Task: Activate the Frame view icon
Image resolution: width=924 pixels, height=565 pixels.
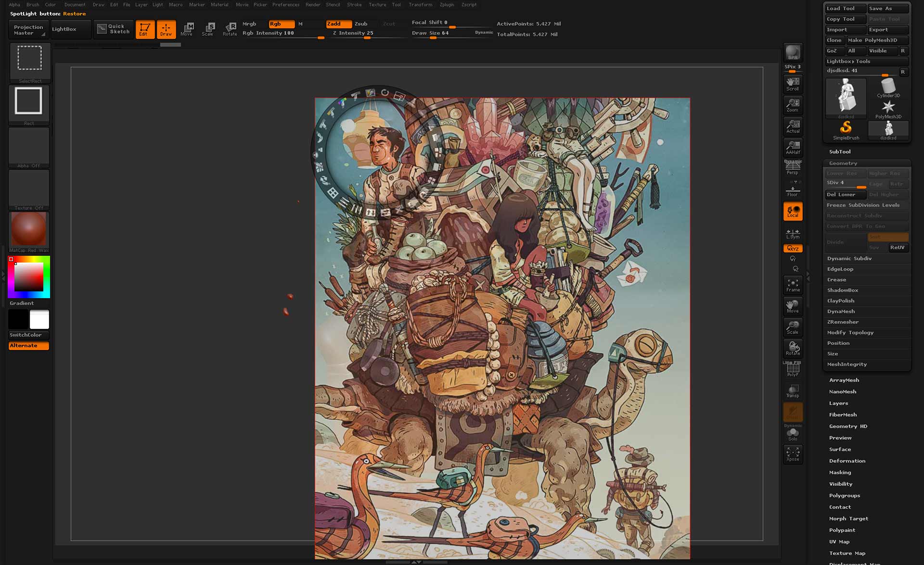Action: click(x=793, y=285)
